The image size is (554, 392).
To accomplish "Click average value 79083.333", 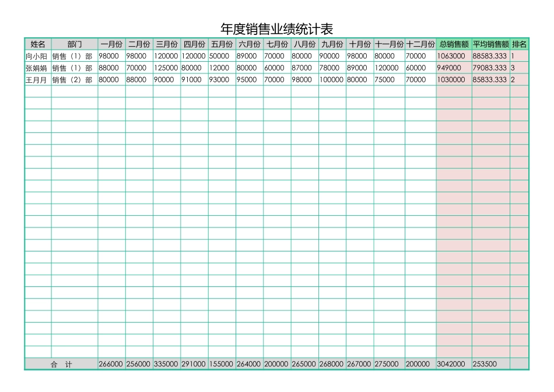I will [490, 68].
